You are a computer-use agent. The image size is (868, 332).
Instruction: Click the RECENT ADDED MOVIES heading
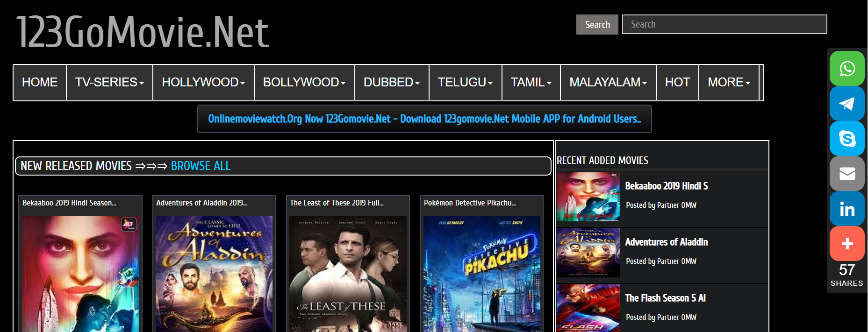point(603,160)
